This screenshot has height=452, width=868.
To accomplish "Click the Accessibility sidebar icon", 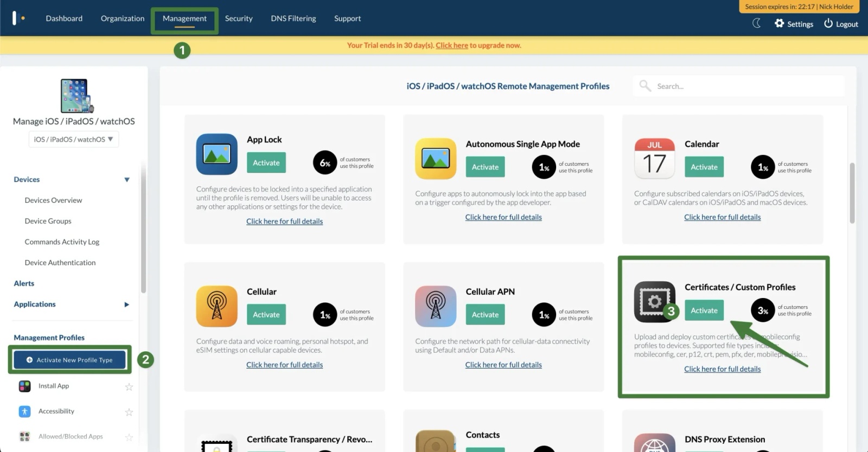I will point(25,411).
